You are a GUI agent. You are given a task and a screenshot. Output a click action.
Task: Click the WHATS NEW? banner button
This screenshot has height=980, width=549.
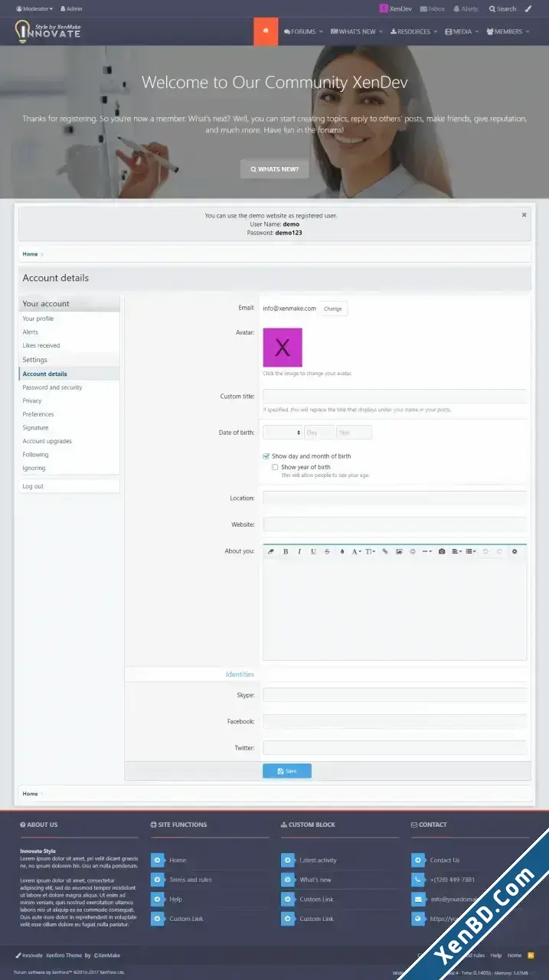pos(274,169)
